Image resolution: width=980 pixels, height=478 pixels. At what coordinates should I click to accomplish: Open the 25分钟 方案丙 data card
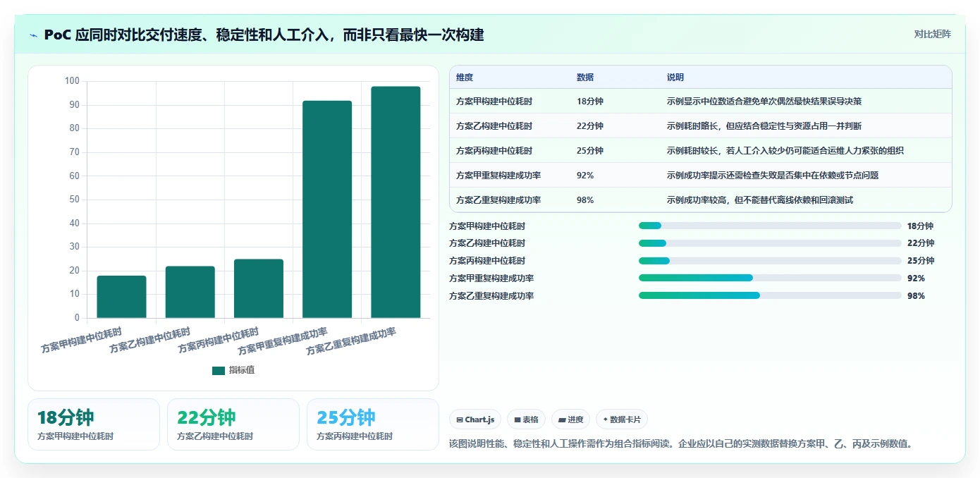373,424
